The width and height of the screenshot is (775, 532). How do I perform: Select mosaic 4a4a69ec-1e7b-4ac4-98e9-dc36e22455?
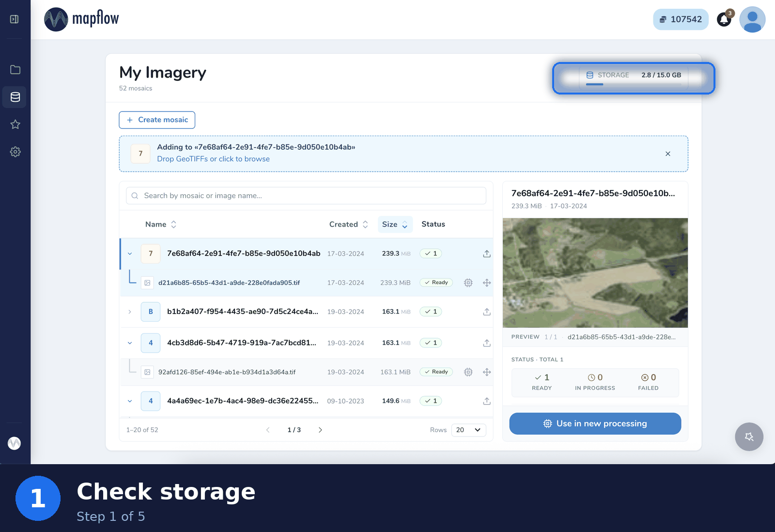243,401
